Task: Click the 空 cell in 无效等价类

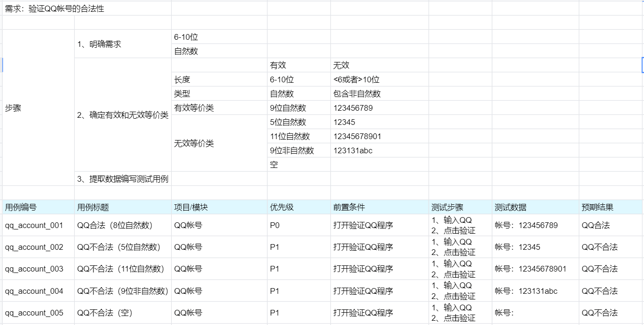Action: 273,165
